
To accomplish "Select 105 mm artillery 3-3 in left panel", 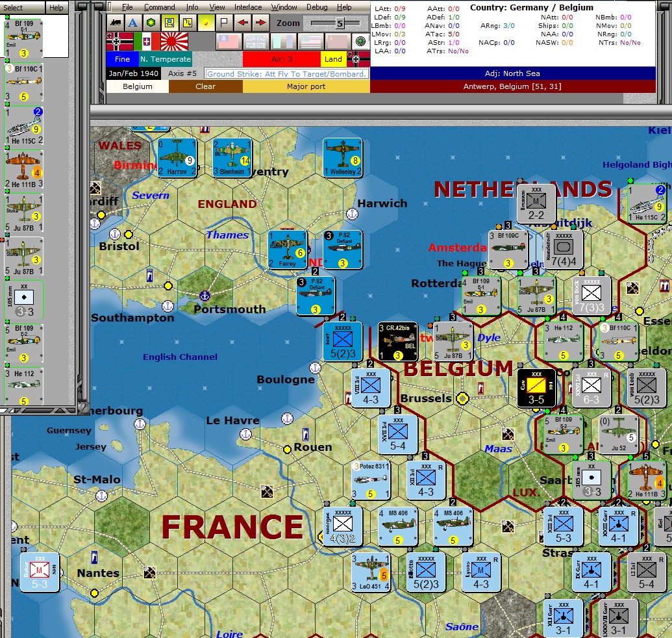I will tap(24, 300).
